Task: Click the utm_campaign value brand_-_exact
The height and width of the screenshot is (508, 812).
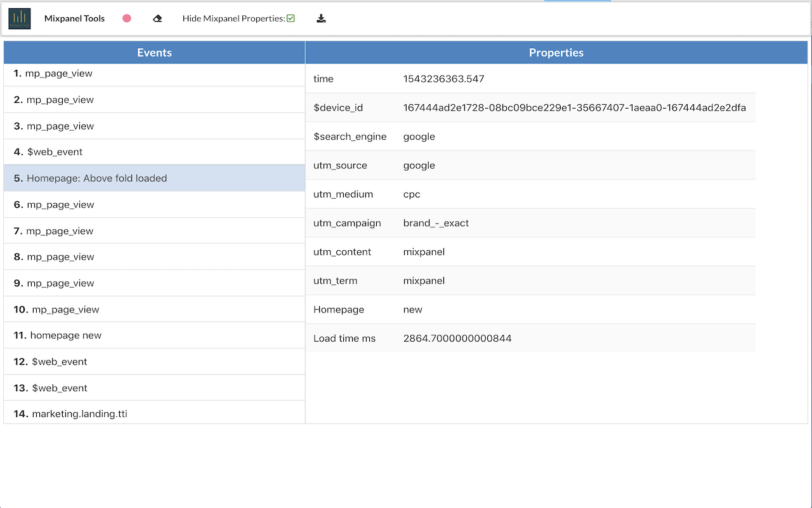Action: coord(436,223)
